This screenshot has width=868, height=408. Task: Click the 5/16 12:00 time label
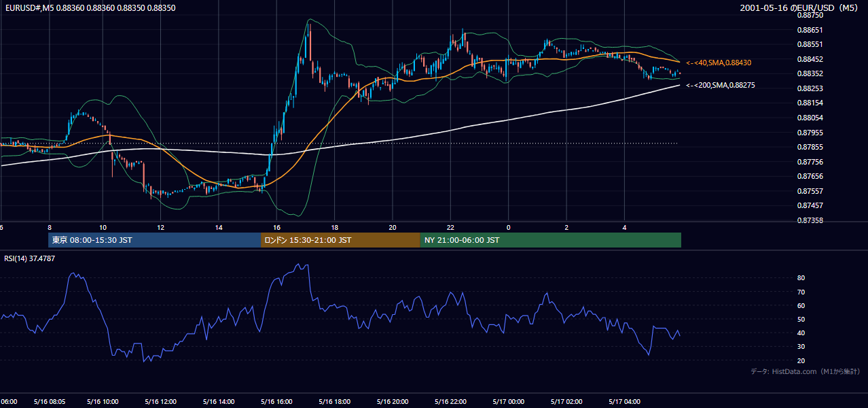pyautogui.click(x=161, y=401)
